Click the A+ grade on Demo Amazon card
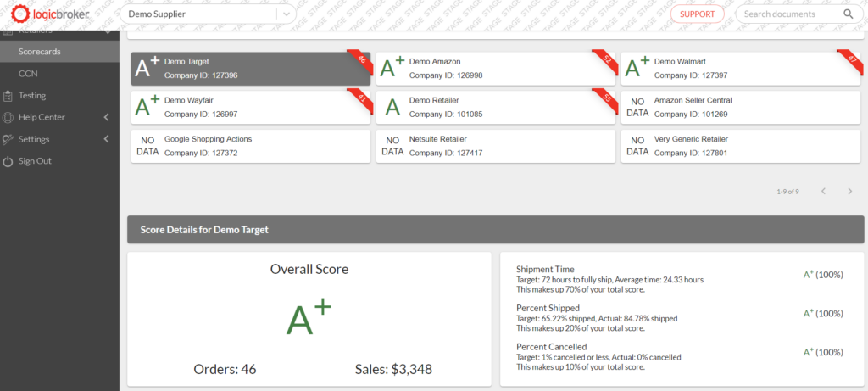Viewport: 868px width, 391px height. coord(392,68)
